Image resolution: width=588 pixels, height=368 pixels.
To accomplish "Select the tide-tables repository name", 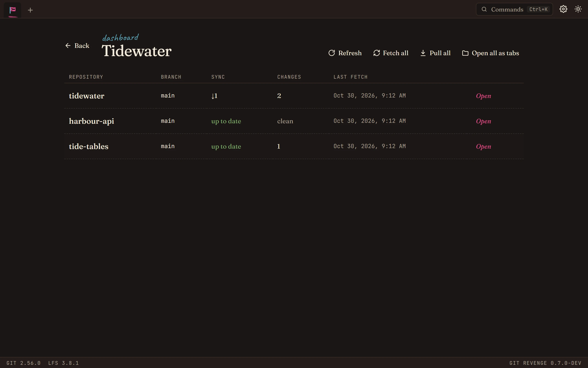I will [88, 147].
